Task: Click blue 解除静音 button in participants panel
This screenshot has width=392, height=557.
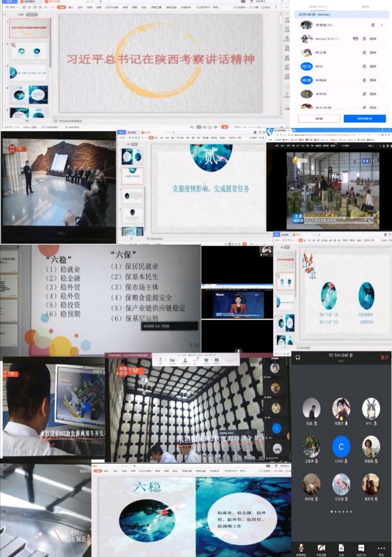Action: click(365, 118)
